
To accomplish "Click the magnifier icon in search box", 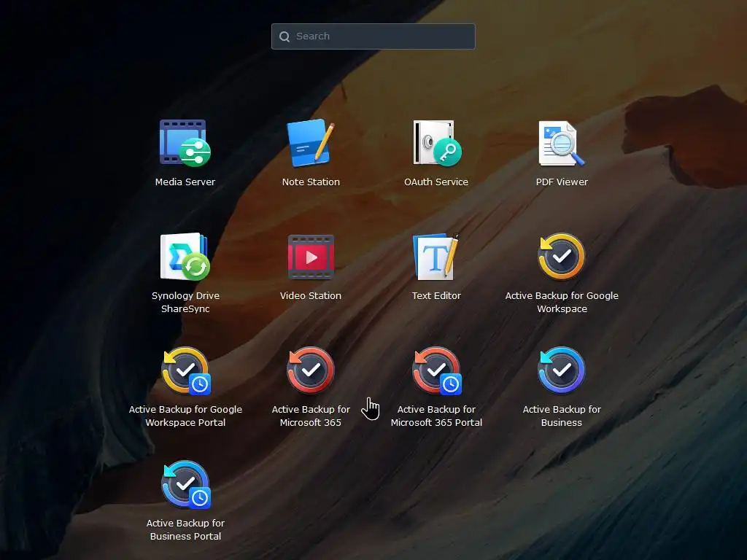I will (x=285, y=36).
